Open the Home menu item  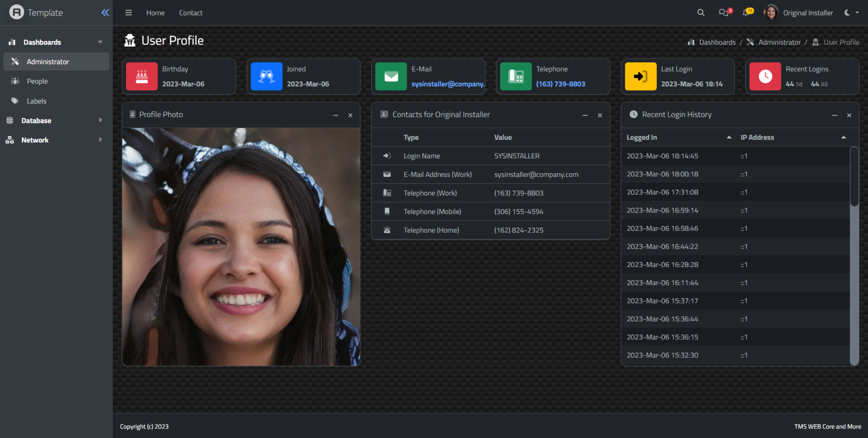[155, 12]
